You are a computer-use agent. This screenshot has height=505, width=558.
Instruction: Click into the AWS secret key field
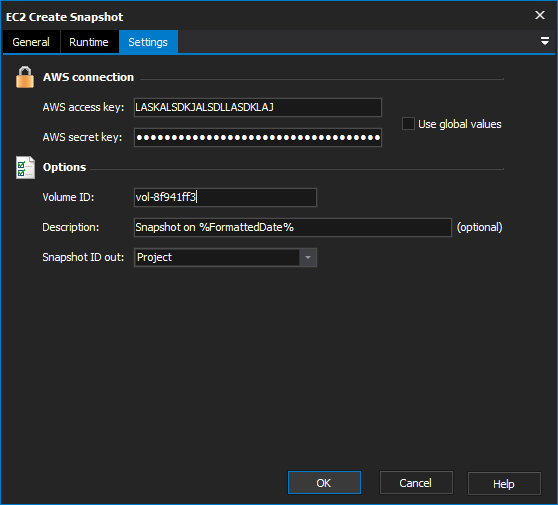258,137
